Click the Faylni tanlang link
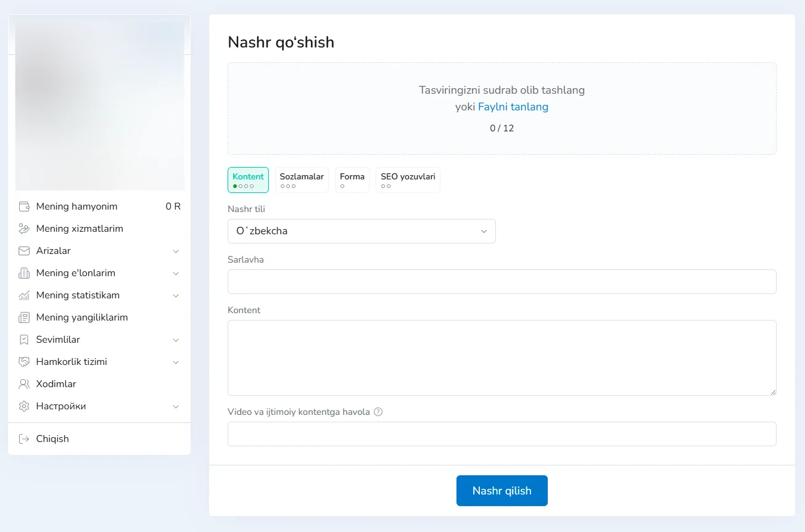This screenshot has width=805, height=532. 513,107
